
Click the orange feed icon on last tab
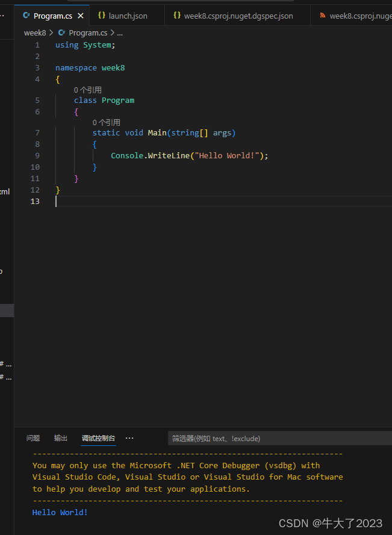323,16
